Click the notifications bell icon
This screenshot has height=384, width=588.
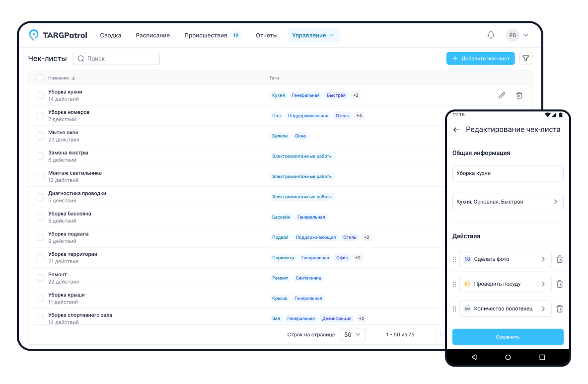pyautogui.click(x=491, y=35)
